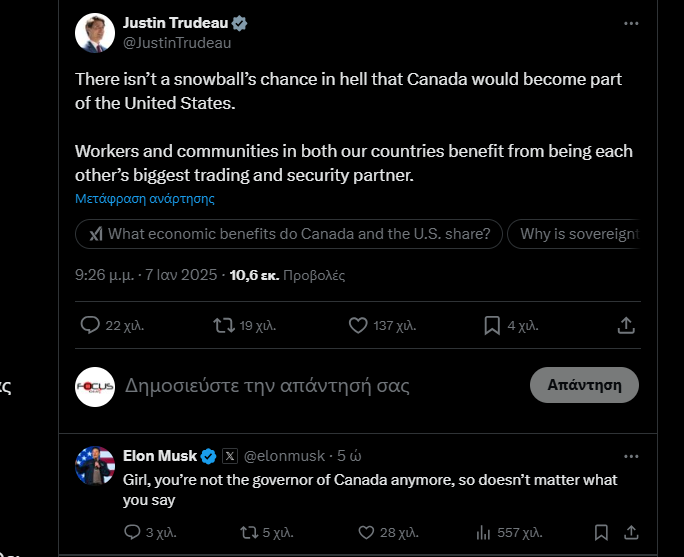Open the more options menu on Trudeau's post
684x557 pixels.
point(630,23)
